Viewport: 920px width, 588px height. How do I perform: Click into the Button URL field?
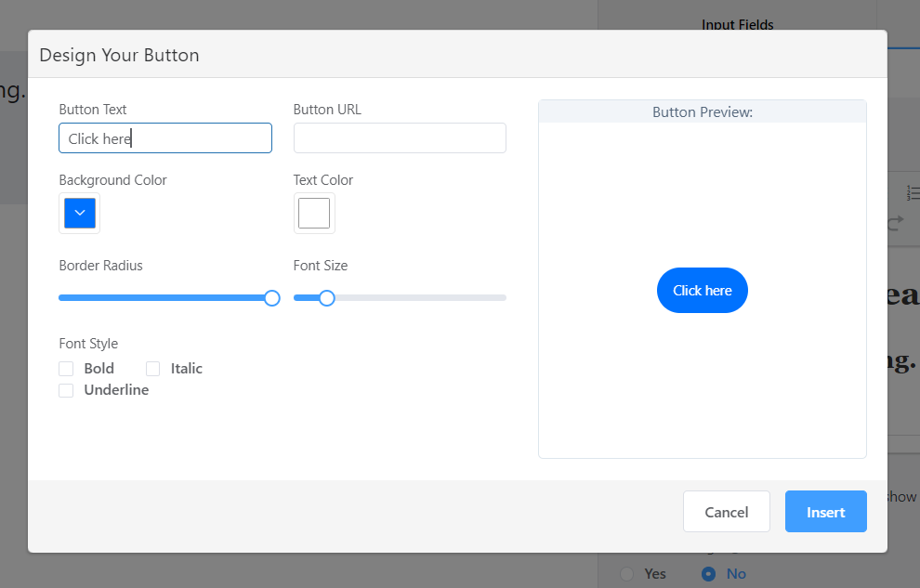[x=400, y=138]
